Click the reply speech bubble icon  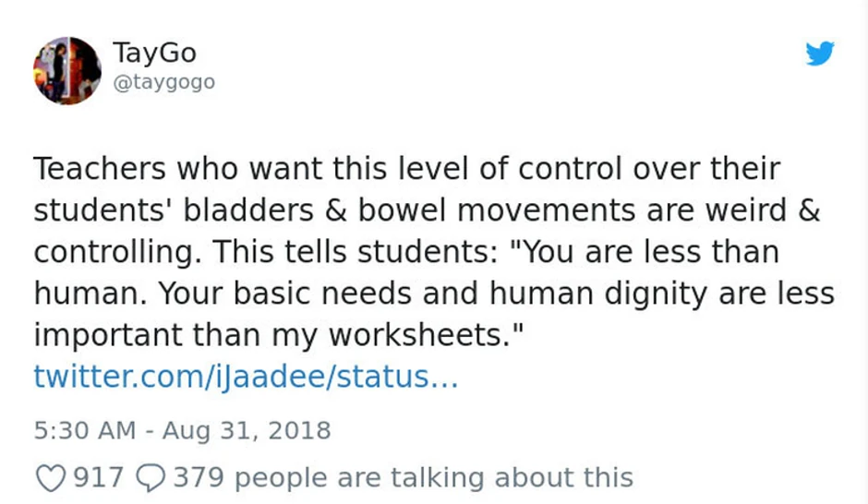(x=149, y=476)
